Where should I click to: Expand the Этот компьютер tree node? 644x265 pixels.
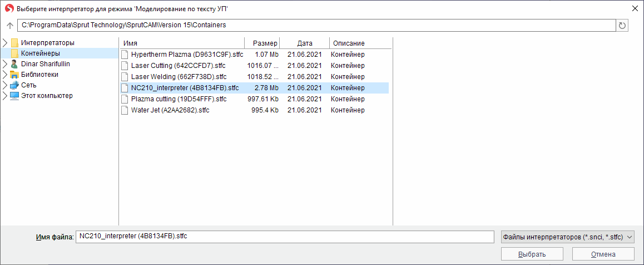(x=5, y=96)
